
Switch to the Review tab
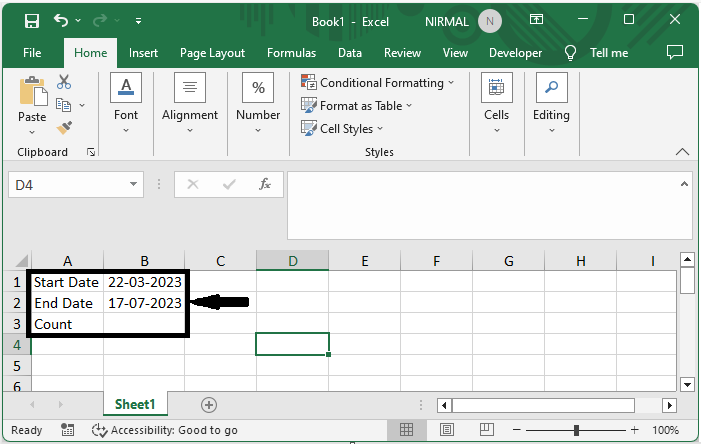[402, 53]
